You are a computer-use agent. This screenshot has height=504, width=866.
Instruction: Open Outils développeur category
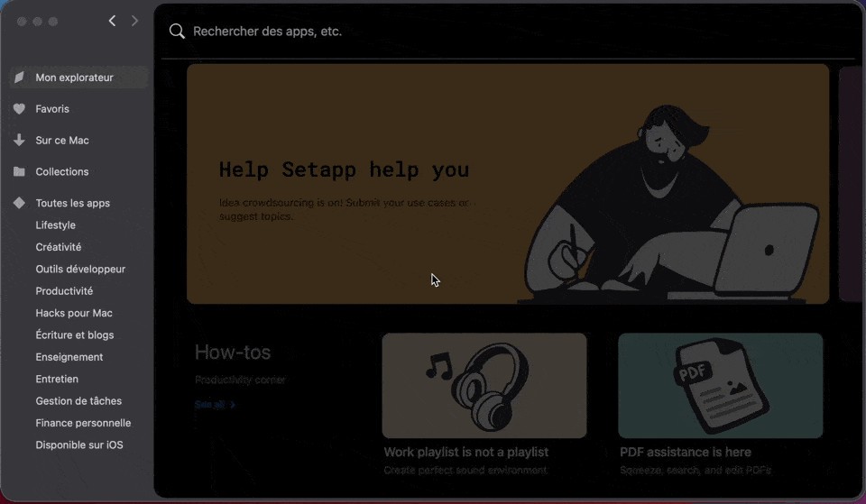click(80, 270)
